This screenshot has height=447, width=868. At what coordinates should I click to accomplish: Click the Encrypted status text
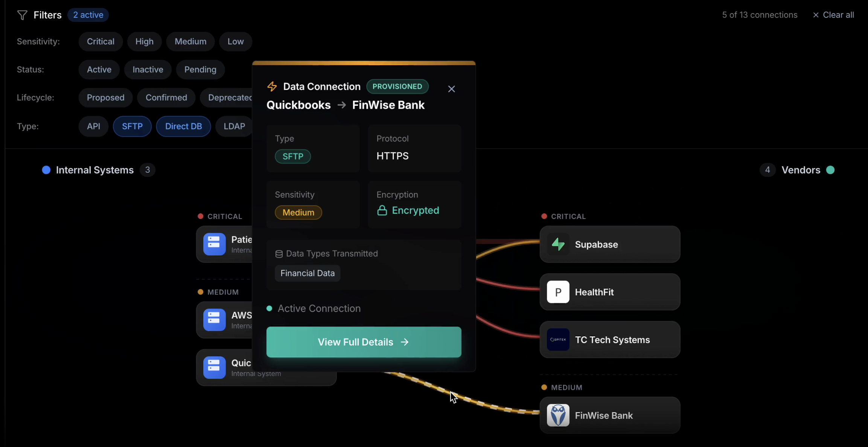416,210
